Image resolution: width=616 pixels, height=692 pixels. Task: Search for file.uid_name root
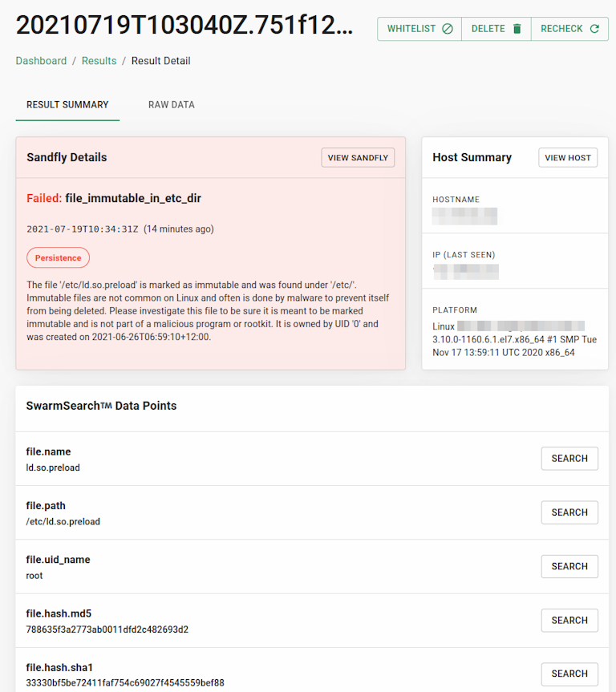pos(569,566)
